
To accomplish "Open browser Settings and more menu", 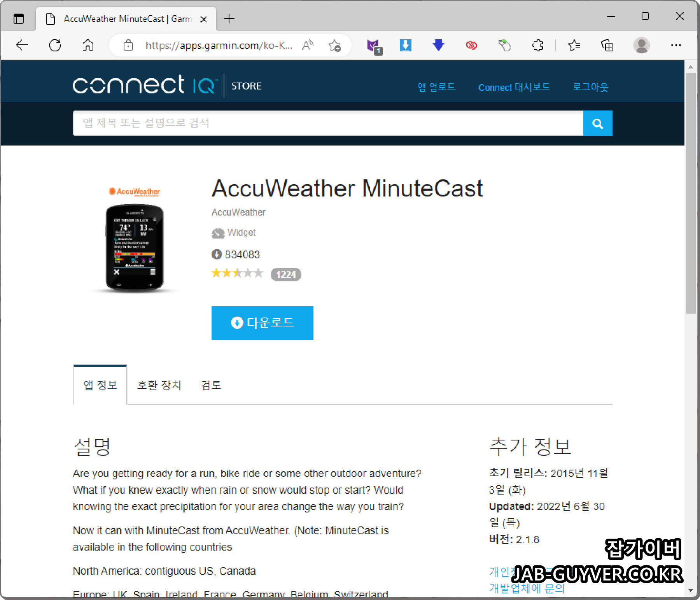I will [x=676, y=46].
